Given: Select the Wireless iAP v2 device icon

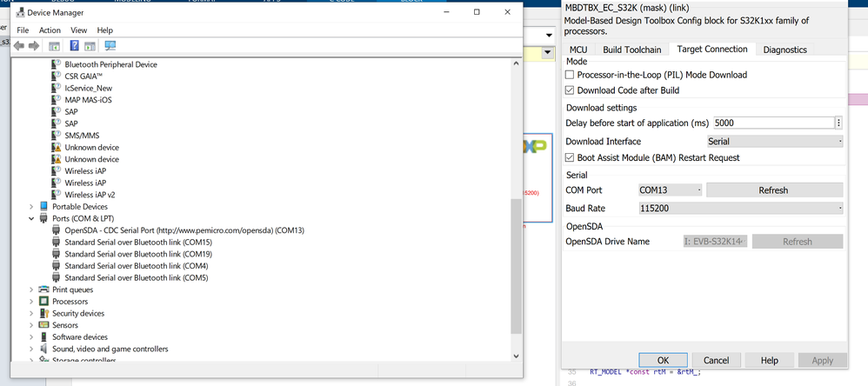Looking at the screenshot, I should (x=56, y=195).
